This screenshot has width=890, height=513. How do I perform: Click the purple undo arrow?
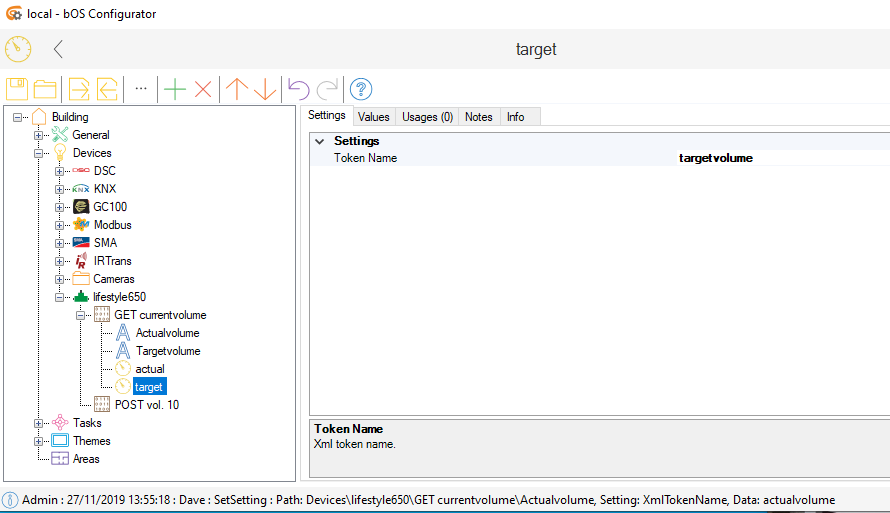coord(298,89)
